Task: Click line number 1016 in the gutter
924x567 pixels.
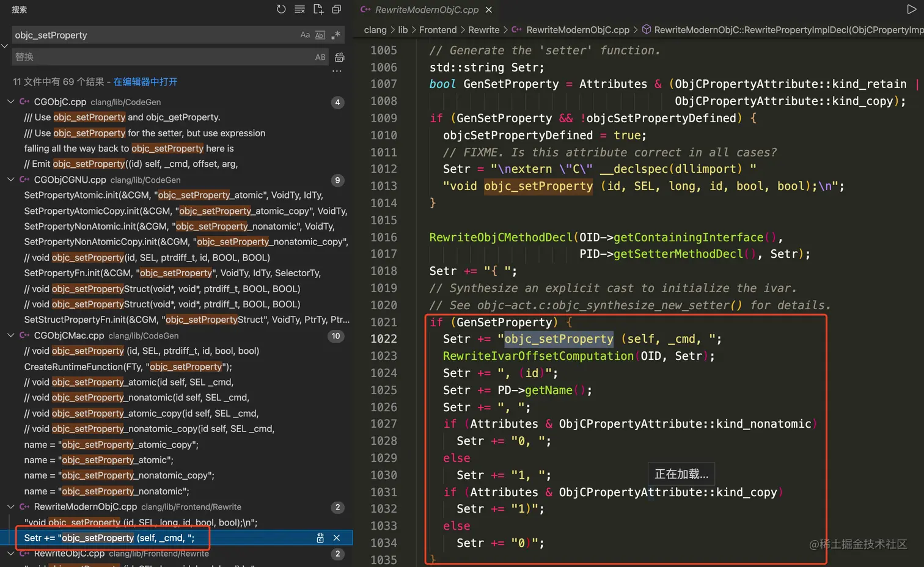Action: pyautogui.click(x=383, y=237)
